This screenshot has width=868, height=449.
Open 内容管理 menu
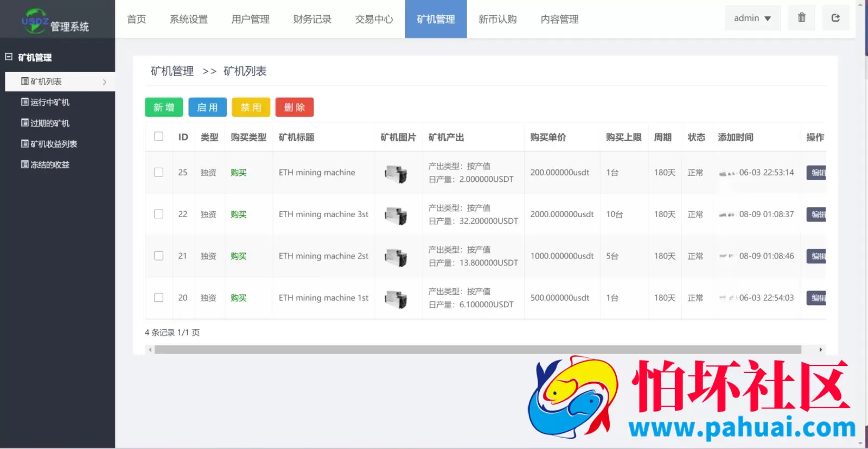tap(559, 19)
